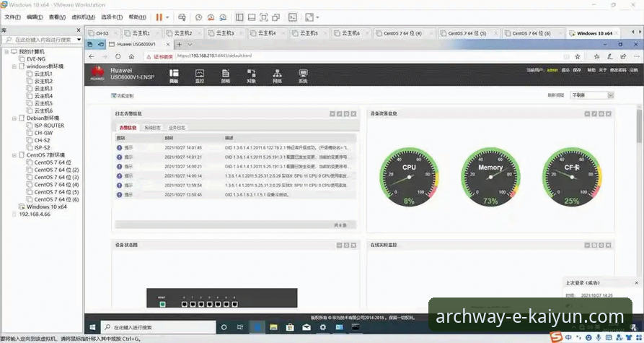The image size is (644, 343).
Task: Click browser refresh icon
Action: [x=118, y=56]
